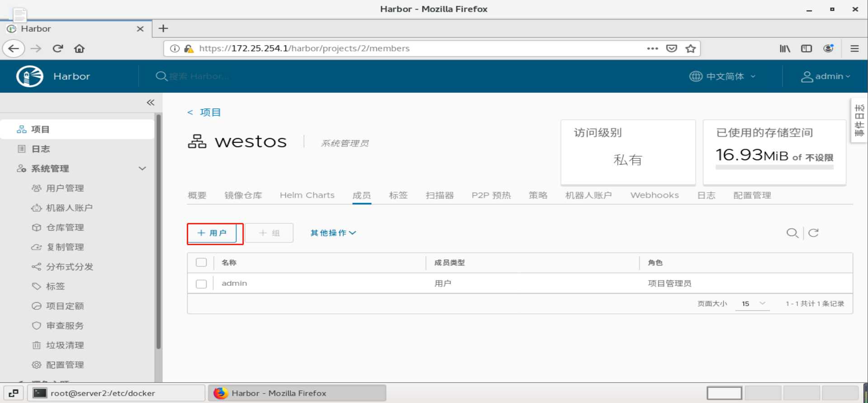Check the admin member row checkbox
This screenshot has width=868, height=403.
(201, 284)
